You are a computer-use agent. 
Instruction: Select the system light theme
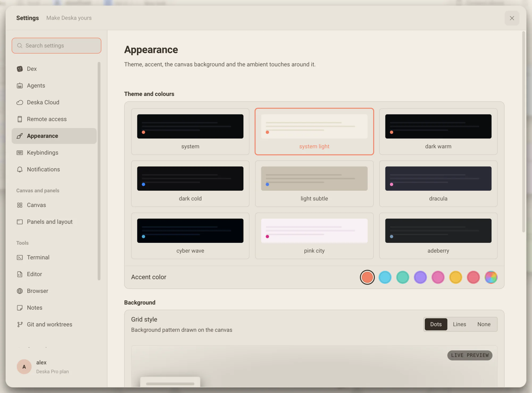tap(314, 132)
